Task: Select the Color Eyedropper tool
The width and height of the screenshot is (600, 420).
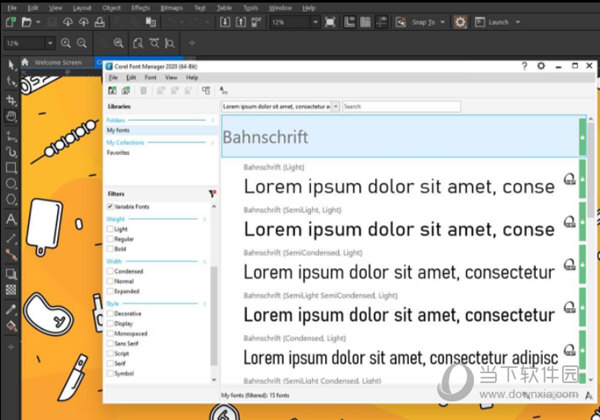Action: pyautogui.click(x=11, y=309)
